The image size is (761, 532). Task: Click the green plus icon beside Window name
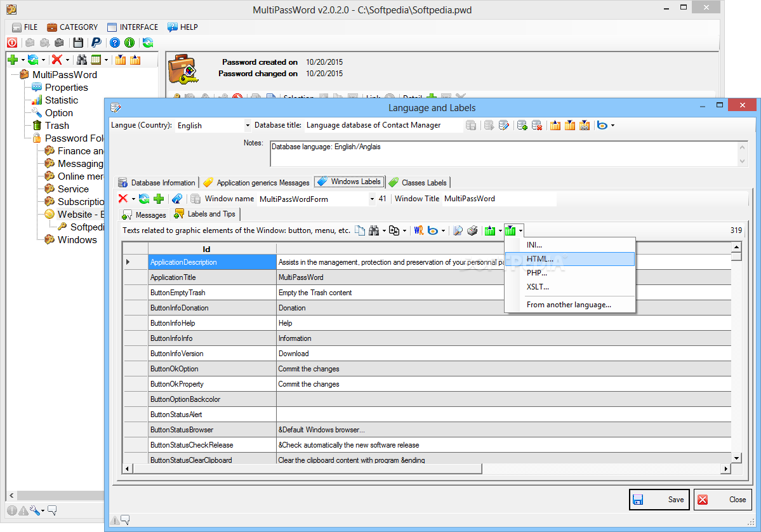click(159, 199)
